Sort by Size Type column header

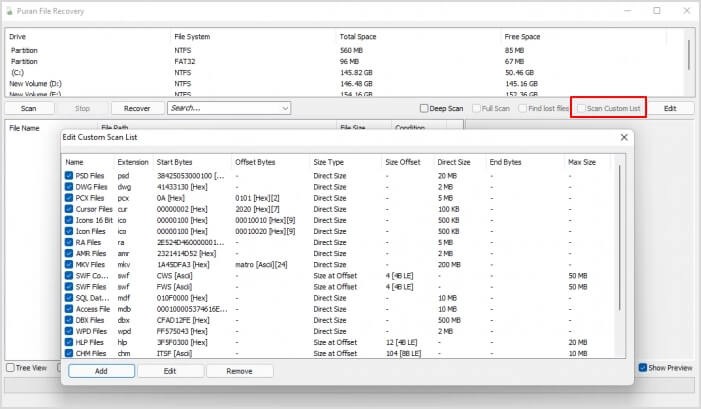coord(329,162)
